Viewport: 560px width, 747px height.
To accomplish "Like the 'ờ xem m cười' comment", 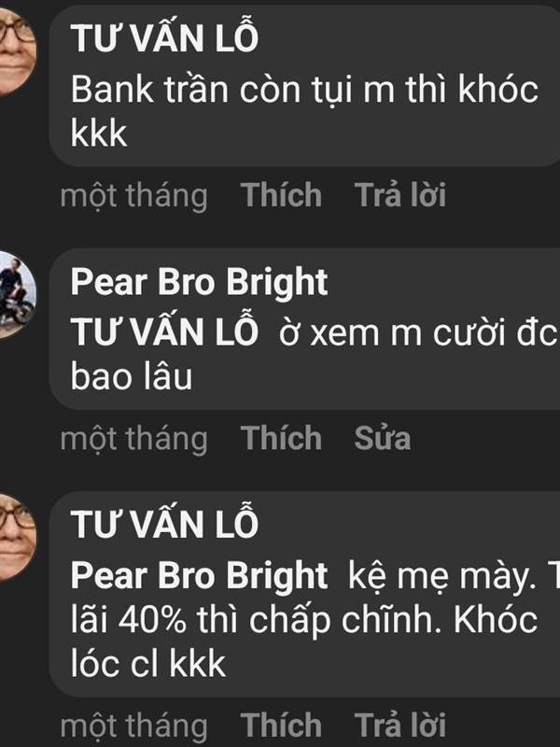I will coord(281,438).
